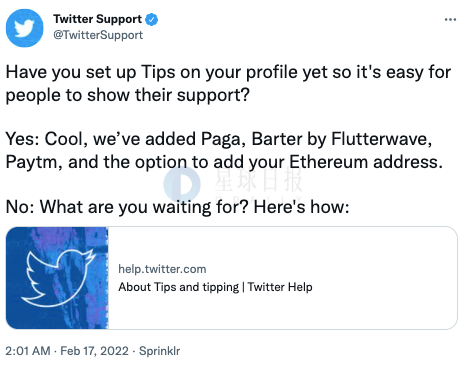Open the three-dot more options menu
Image resolution: width=466 pixels, height=369 pixels.
pyautogui.click(x=450, y=19)
